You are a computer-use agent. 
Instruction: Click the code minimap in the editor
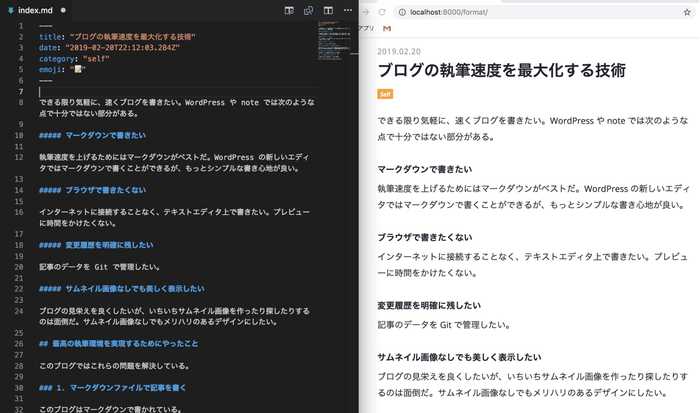click(x=333, y=40)
